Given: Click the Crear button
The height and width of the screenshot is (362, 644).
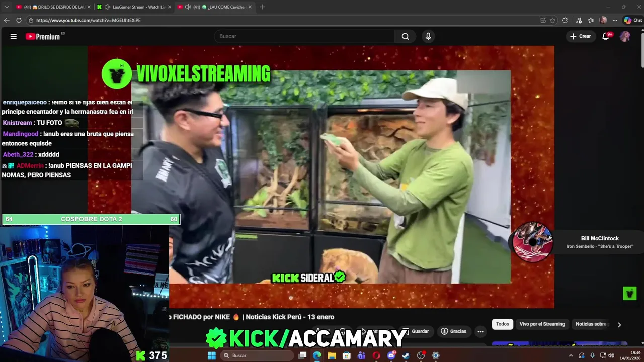Looking at the screenshot, I should tap(580, 36).
